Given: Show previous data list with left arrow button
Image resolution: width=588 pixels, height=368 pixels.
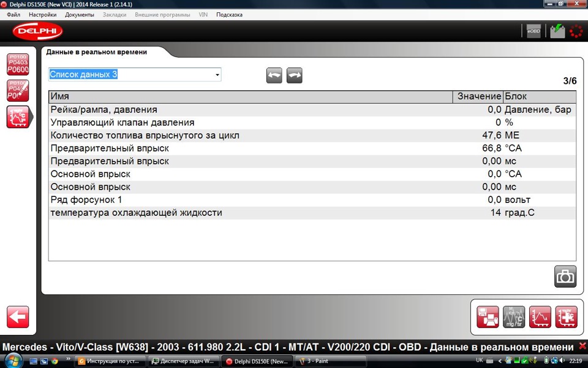Looking at the screenshot, I should click(274, 75).
